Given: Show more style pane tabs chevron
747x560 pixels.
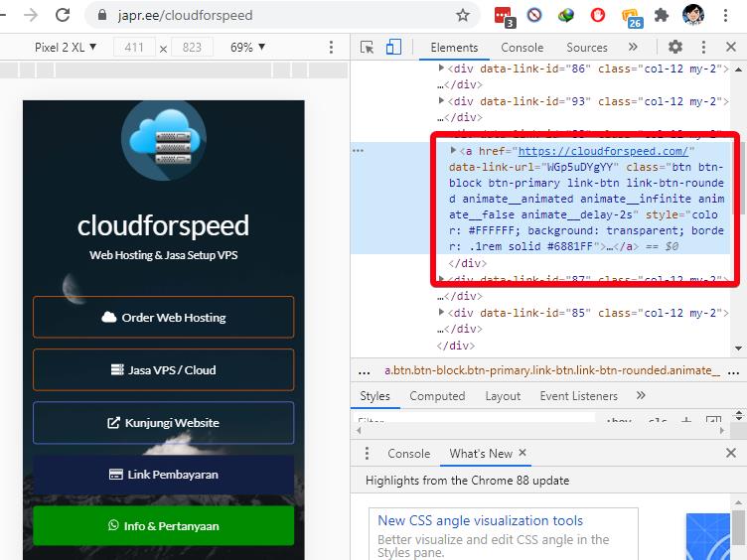Looking at the screenshot, I should pyautogui.click(x=641, y=395).
